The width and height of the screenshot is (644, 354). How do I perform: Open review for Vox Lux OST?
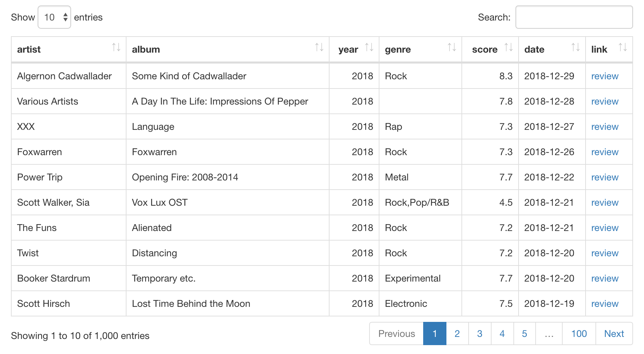tap(605, 203)
